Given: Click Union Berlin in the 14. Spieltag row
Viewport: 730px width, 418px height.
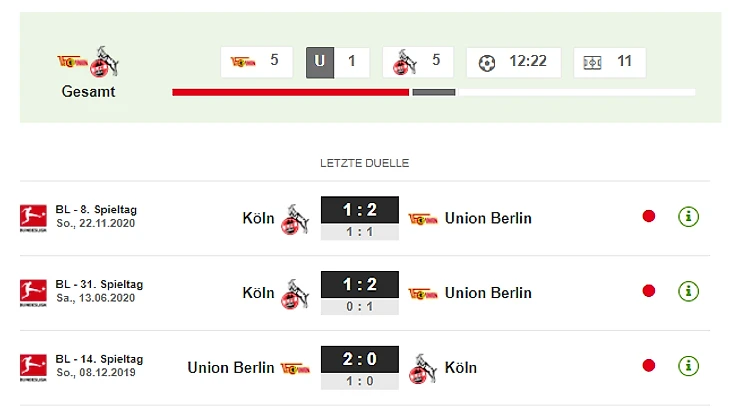Looking at the screenshot, I should (x=230, y=367).
